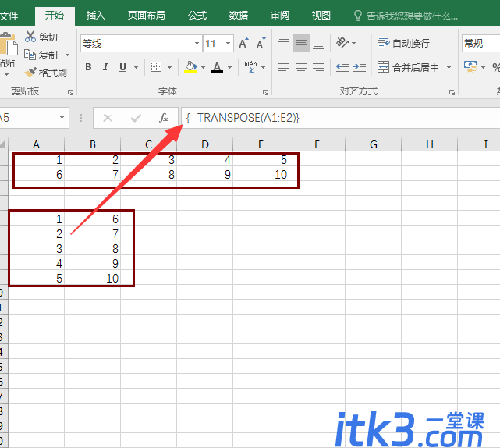This screenshot has height=448, width=500.
Task: Switch to the 审阅 Review tab
Action: 280,16
